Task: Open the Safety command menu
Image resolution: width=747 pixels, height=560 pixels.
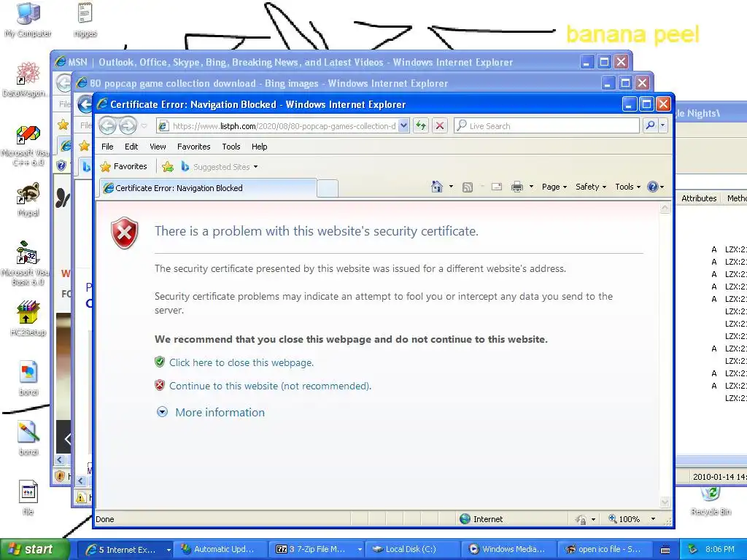Action: [x=591, y=187]
